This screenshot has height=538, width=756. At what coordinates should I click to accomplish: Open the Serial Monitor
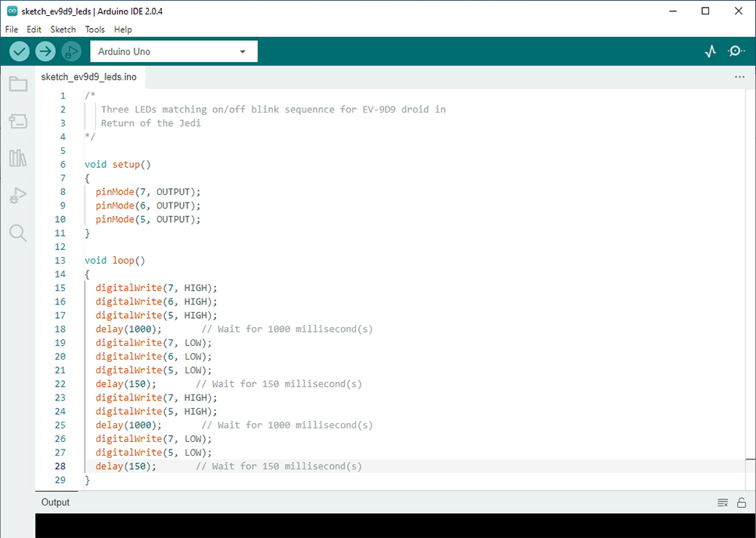(736, 51)
